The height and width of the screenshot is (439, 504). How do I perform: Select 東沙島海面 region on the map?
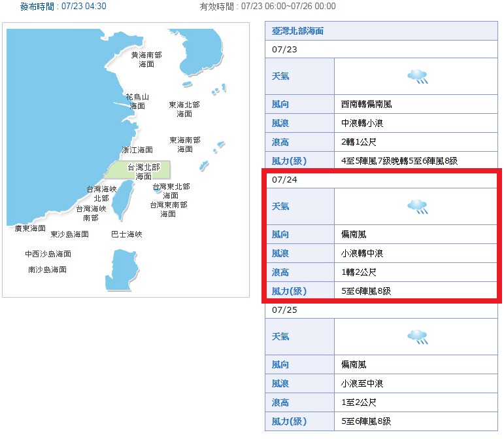tap(69, 234)
